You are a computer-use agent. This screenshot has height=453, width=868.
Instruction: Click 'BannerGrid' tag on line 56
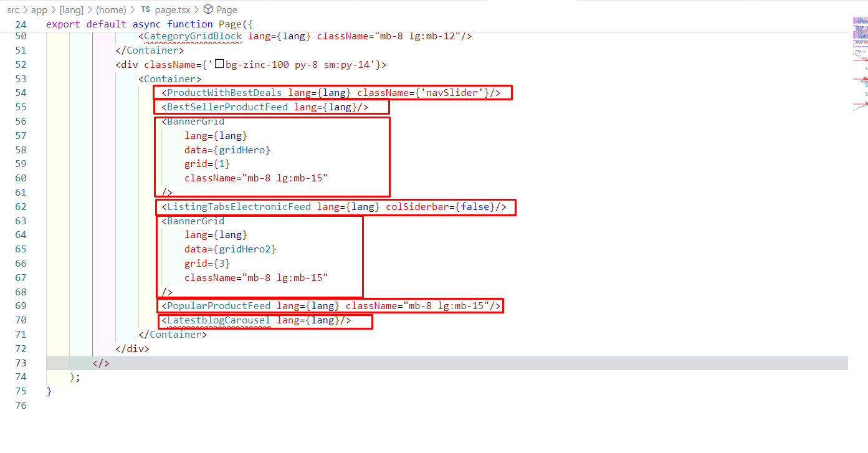point(196,121)
